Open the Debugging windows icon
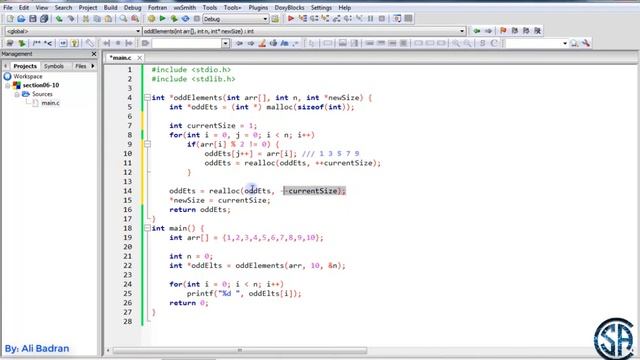 (397, 19)
